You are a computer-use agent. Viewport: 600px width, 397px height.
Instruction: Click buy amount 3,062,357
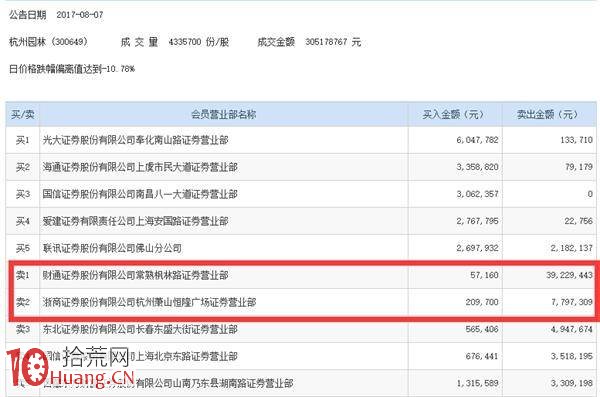point(477,194)
